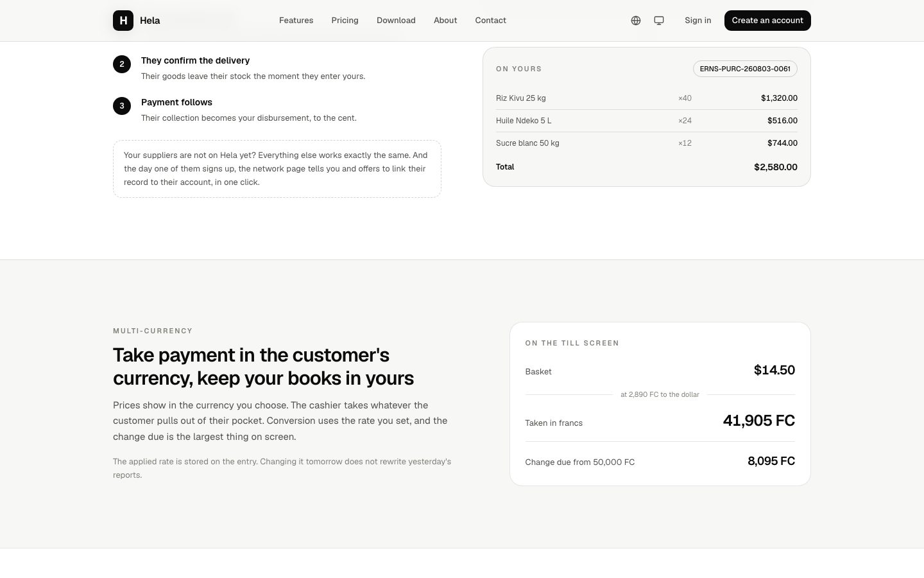This screenshot has width=924, height=578.
Task: Click the 'applied rate is stored' footnote
Action: click(x=282, y=468)
